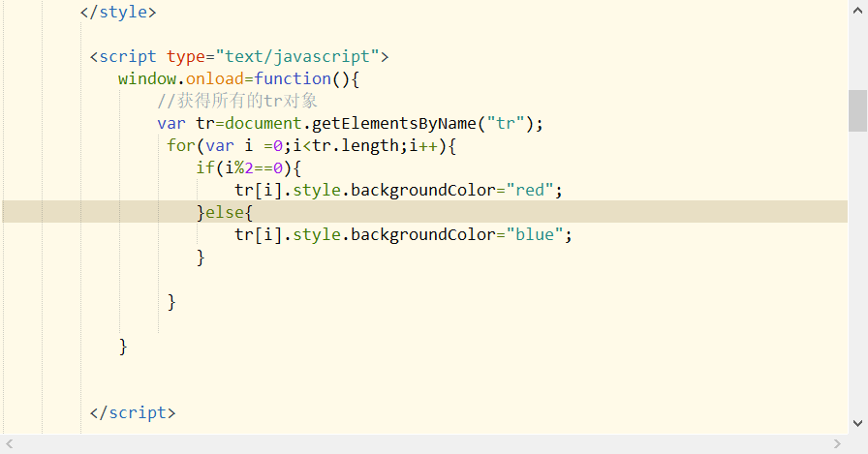Click the highlighted }else{ line
This screenshot has width=868, height=454.
click(425, 212)
